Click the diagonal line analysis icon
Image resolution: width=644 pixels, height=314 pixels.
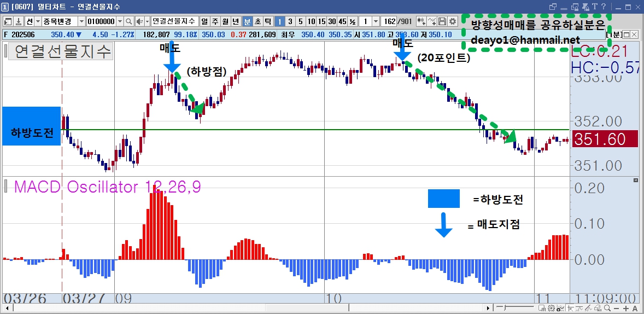click(x=588, y=308)
